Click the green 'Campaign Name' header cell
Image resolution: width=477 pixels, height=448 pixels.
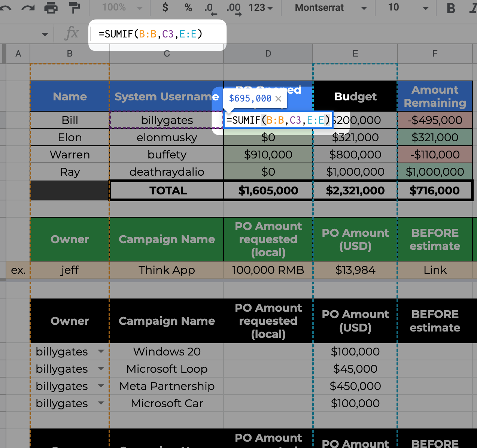click(x=167, y=239)
